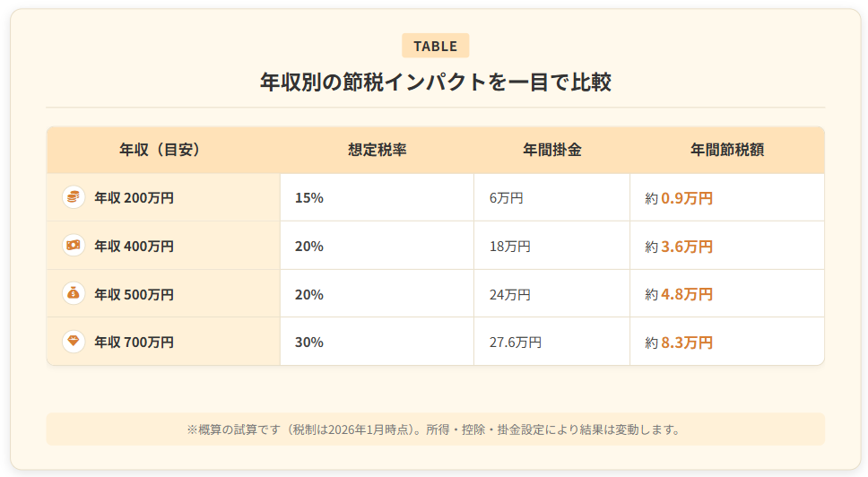Click the 年間節税額 column header
Screen dimensions: 868x477
(x=726, y=150)
